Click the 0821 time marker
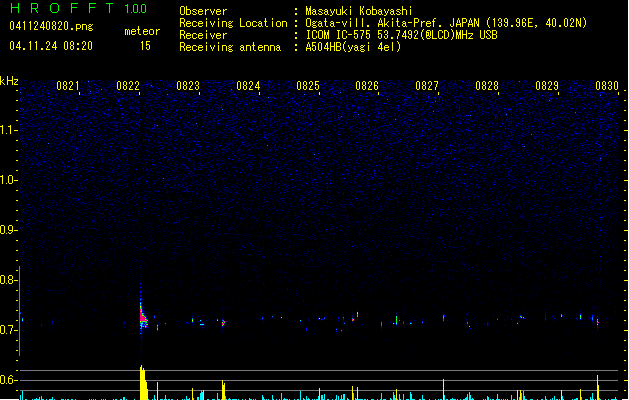Screen dimensions: 629x400 point(67,85)
